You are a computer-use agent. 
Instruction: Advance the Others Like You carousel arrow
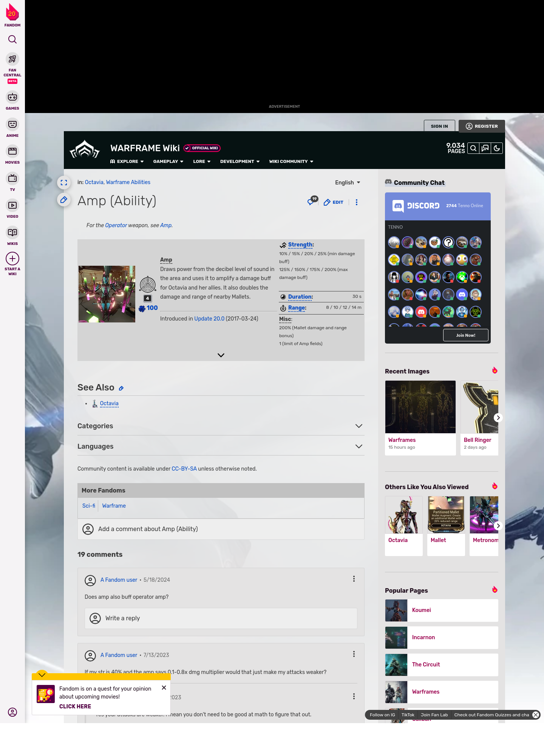pos(498,526)
